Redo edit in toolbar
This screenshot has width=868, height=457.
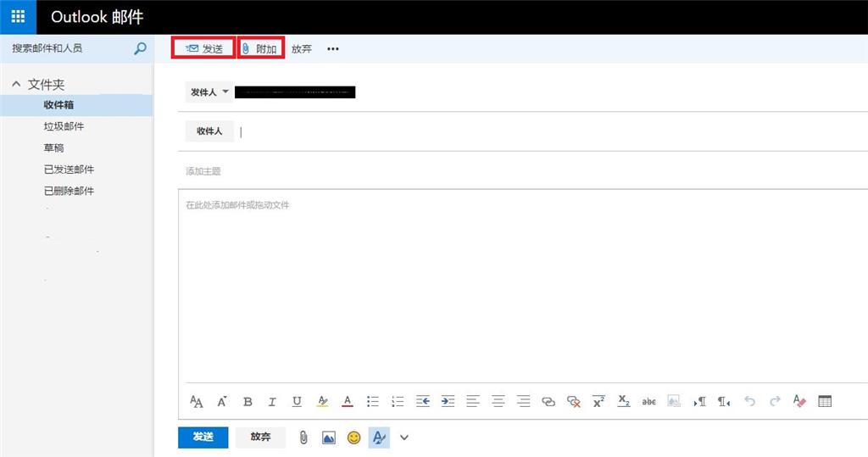[775, 401]
